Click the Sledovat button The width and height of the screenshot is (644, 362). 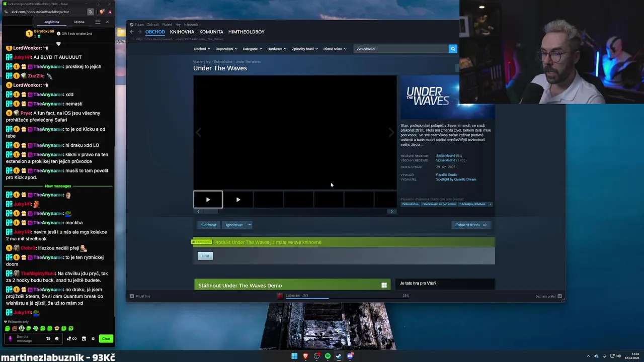click(209, 225)
